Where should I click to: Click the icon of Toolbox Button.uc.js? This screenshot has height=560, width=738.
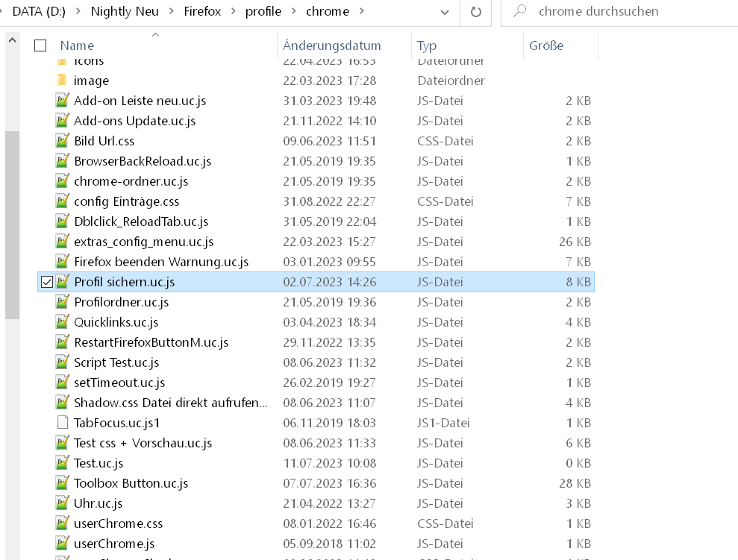click(x=63, y=483)
